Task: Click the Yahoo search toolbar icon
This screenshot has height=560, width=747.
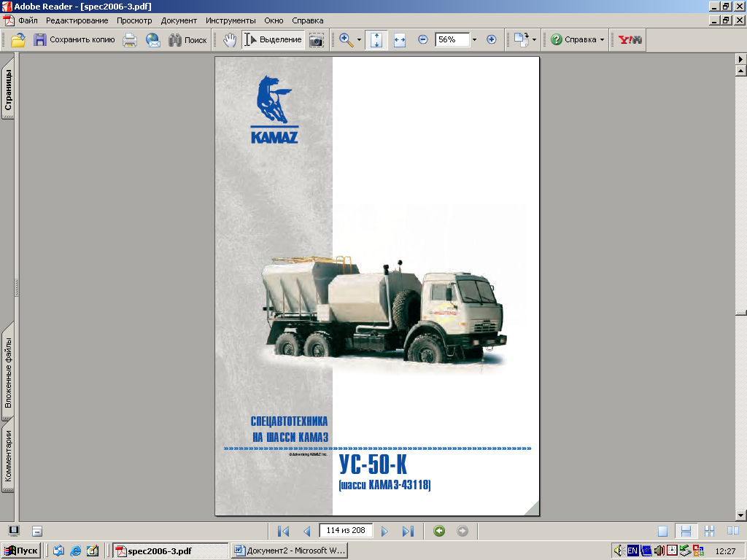Action: (630, 40)
